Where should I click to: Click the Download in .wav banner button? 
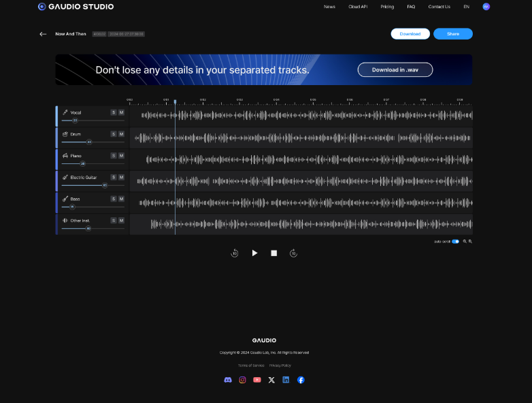point(395,70)
